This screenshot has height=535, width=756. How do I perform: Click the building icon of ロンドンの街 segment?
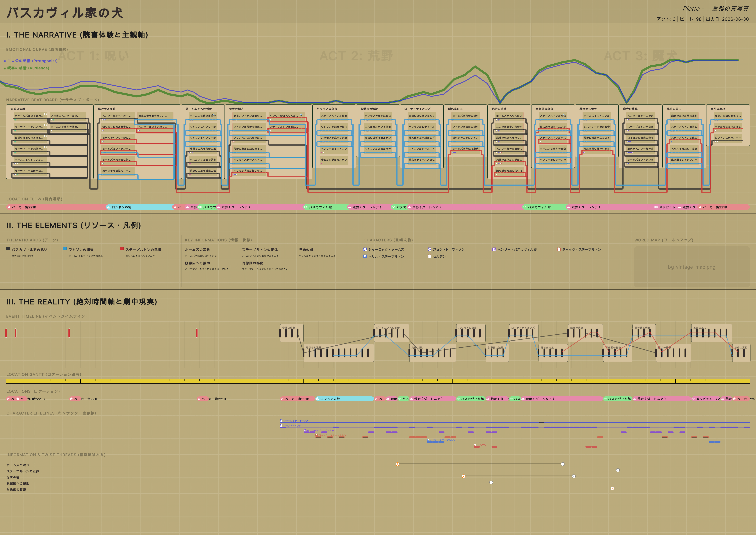click(108, 207)
